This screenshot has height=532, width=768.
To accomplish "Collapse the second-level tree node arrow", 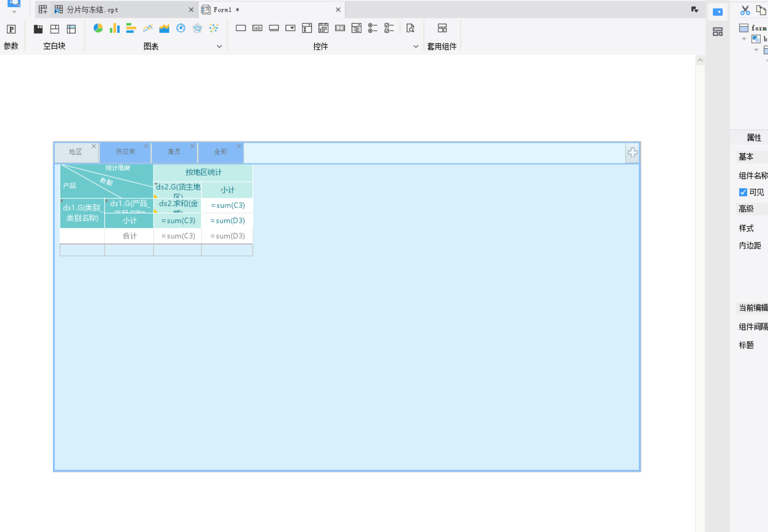I will (757, 50).
